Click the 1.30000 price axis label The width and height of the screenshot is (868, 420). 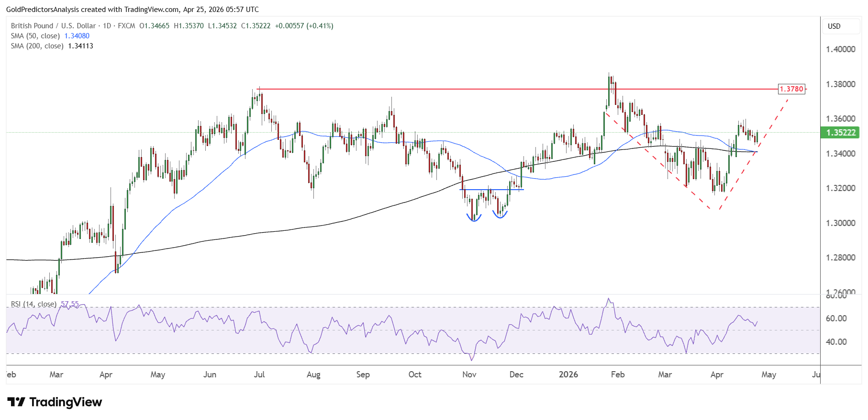(x=841, y=223)
